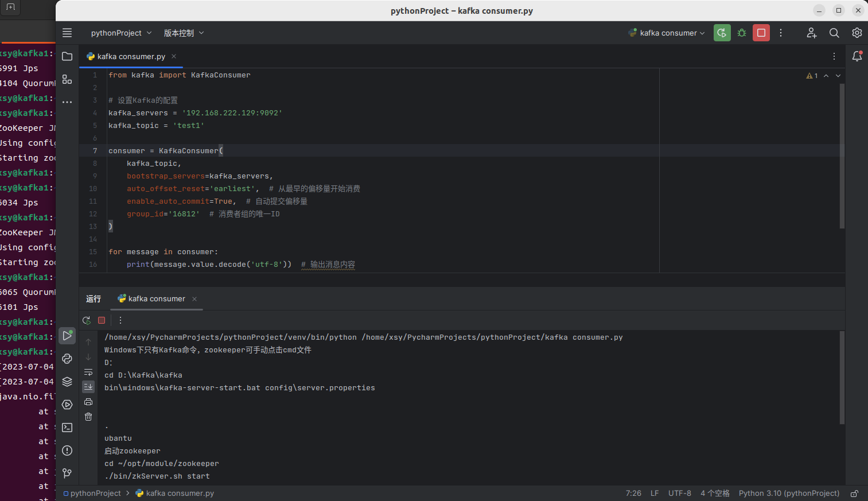Open the Terminal tool window
This screenshot has height=501, width=868.
[x=67, y=428]
